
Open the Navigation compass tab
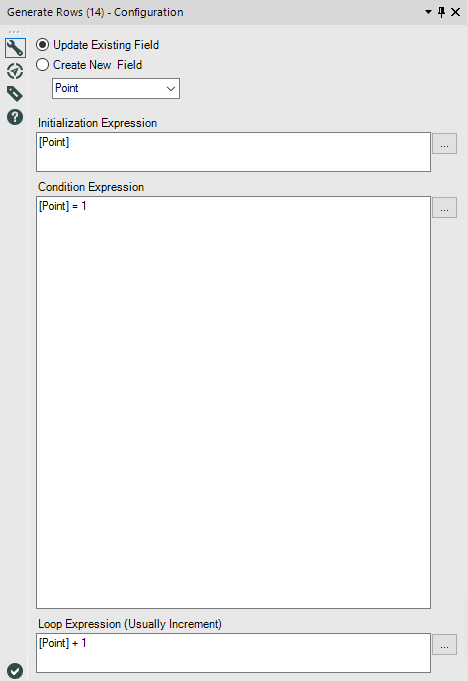point(15,71)
